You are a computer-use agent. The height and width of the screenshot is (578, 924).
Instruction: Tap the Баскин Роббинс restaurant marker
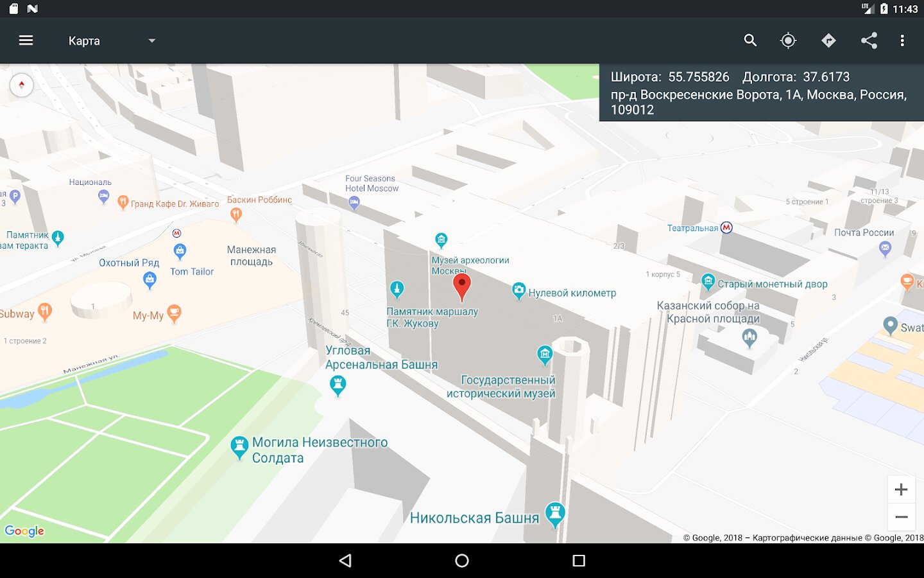point(236,215)
